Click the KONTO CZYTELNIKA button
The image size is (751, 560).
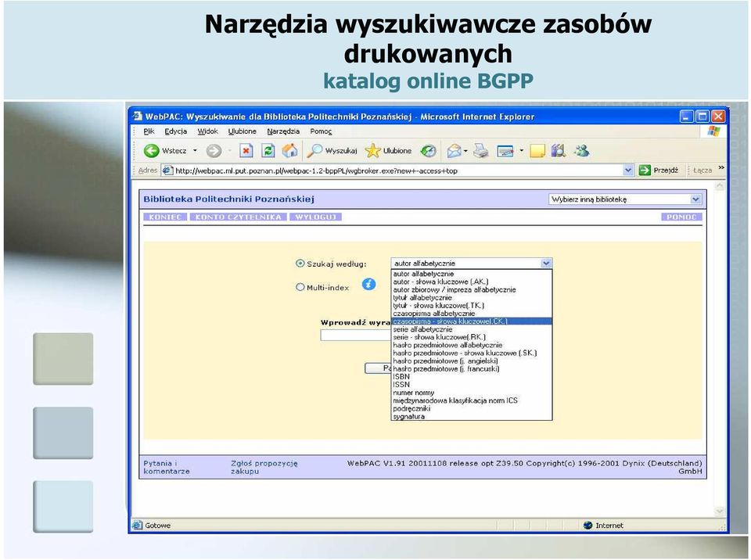point(239,217)
